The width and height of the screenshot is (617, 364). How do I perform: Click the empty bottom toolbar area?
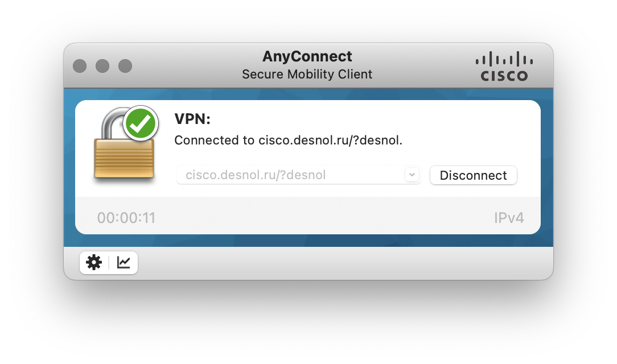[342, 263]
